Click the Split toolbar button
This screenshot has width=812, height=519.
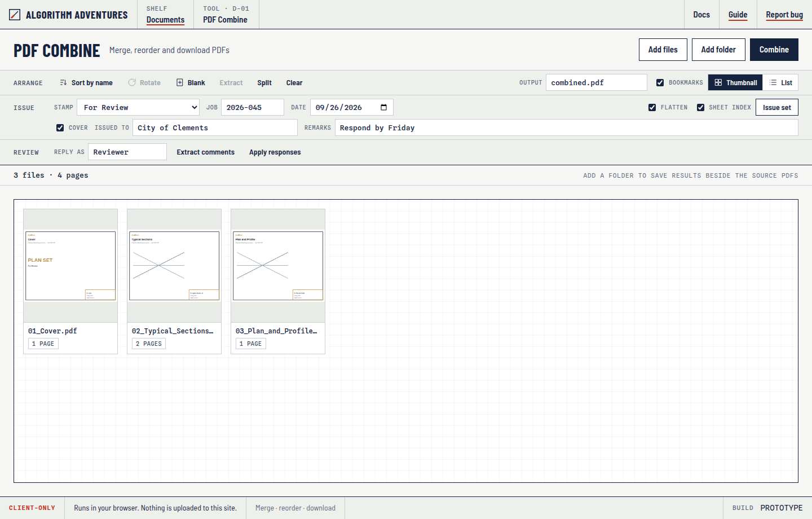point(264,82)
